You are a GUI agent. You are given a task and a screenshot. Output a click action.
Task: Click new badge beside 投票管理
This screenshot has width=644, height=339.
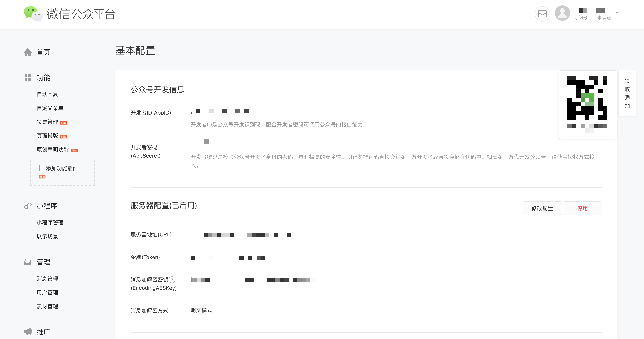pyautogui.click(x=64, y=123)
